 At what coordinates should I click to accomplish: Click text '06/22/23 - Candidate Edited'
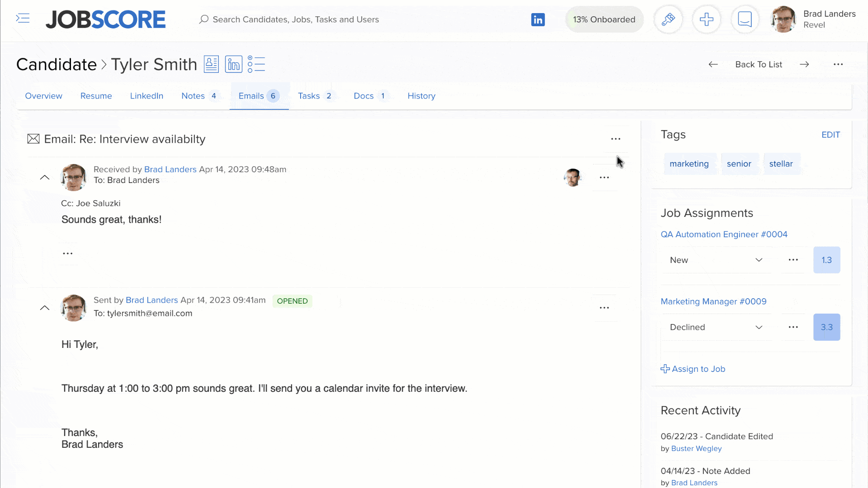[x=717, y=436]
